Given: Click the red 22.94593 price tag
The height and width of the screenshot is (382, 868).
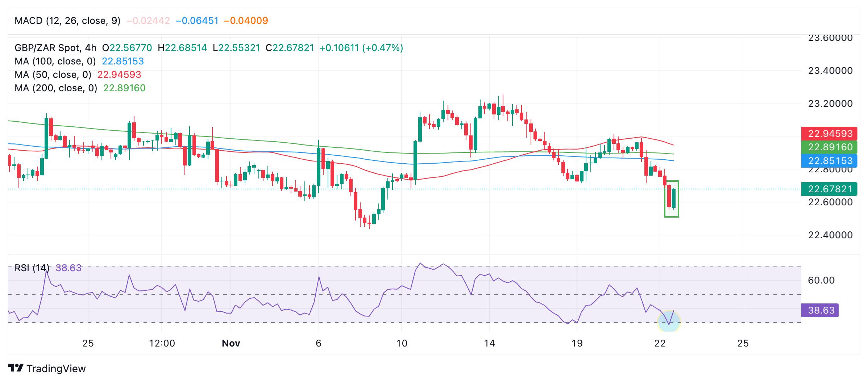Looking at the screenshot, I should 829,134.
